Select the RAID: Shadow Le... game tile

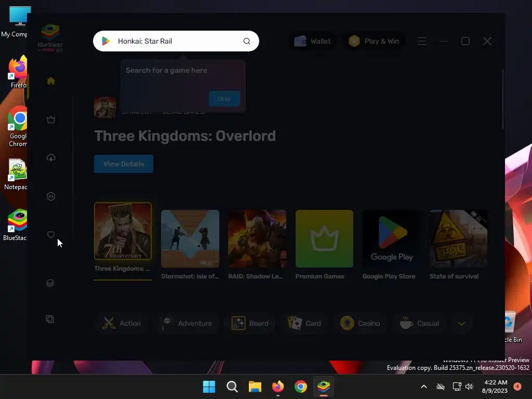(x=257, y=245)
